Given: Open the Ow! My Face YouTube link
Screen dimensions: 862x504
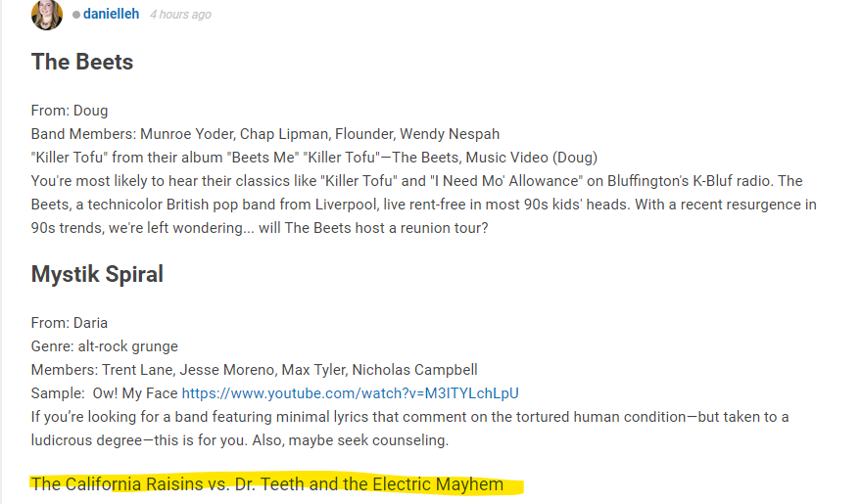Looking at the screenshot, I should tap(351, 393).
